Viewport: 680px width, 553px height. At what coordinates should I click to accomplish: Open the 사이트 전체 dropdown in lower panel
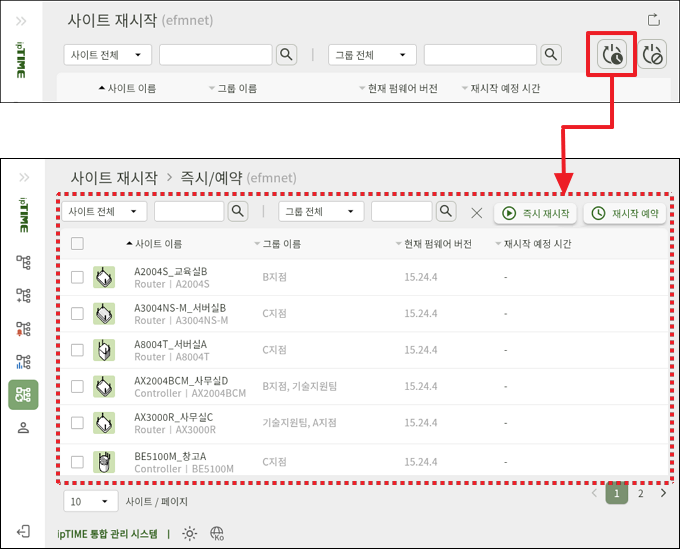pyautogui.click(x=104, y=212)
